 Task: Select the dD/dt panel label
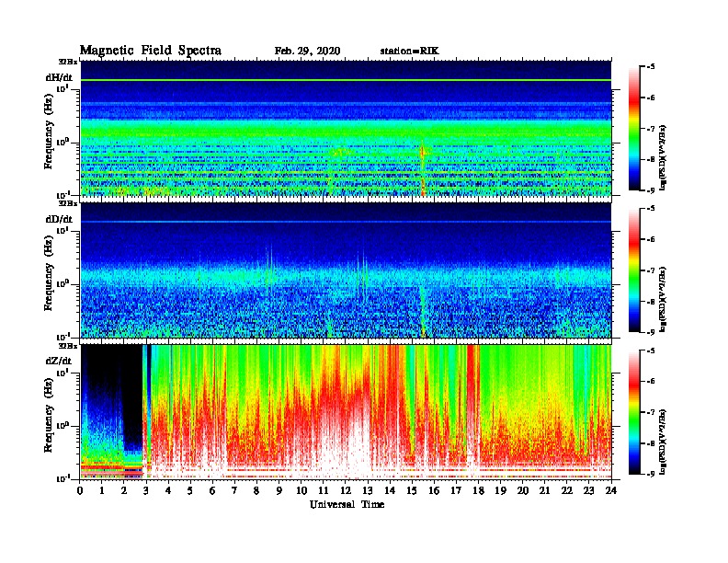pyautogui.click(x=59, y=219)
